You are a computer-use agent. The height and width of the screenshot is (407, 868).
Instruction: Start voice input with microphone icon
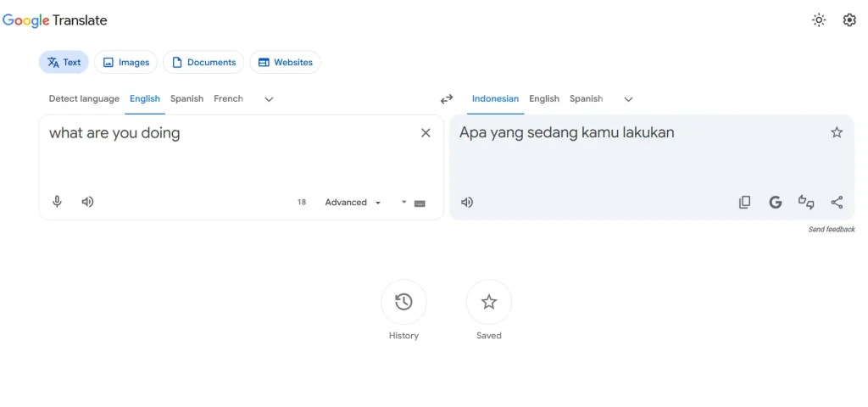coord(57,202)
